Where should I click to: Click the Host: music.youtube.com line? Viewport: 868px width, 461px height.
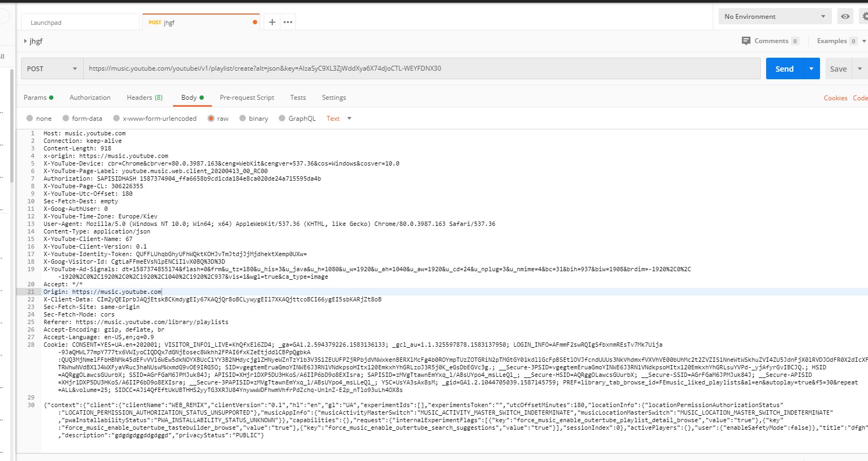(85, 133)
